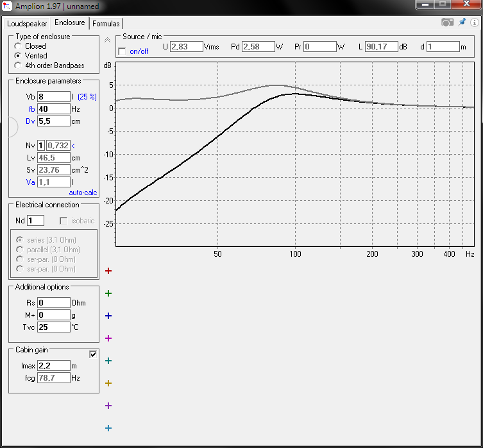Click the red plus graph marker
Image resolution: width=483 pixels, height=448 pixels.
coord(108,271)
